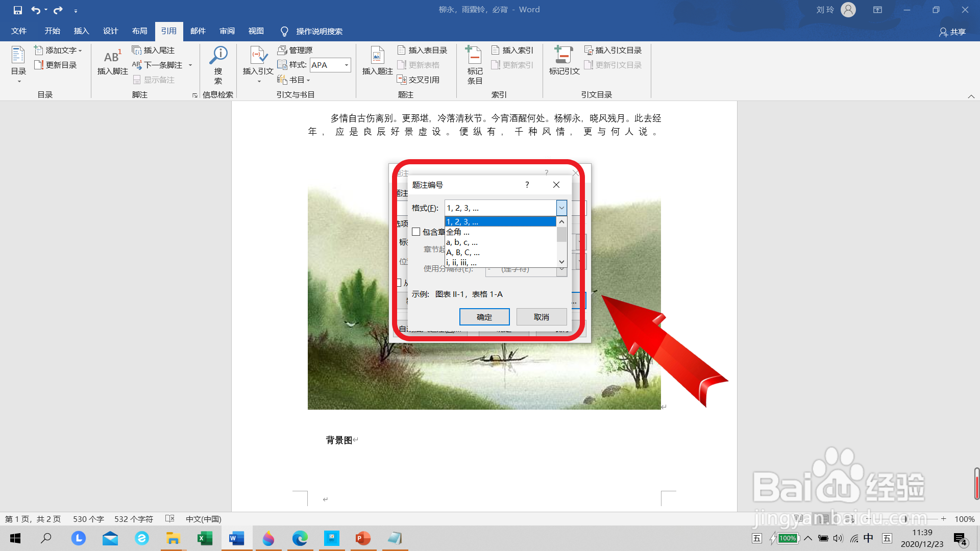Switch to the 审阅 review tab
The image size is (980, 551).
227,31
